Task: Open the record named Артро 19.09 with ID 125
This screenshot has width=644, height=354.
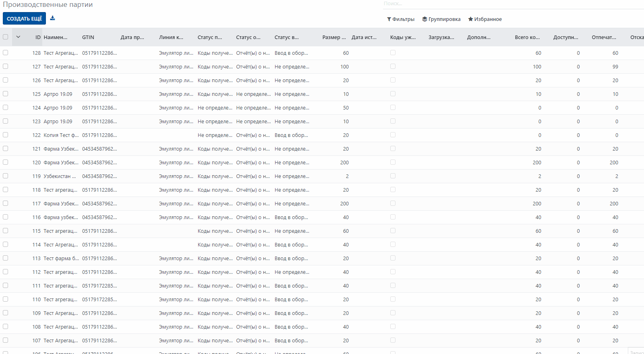Action: 58,94
